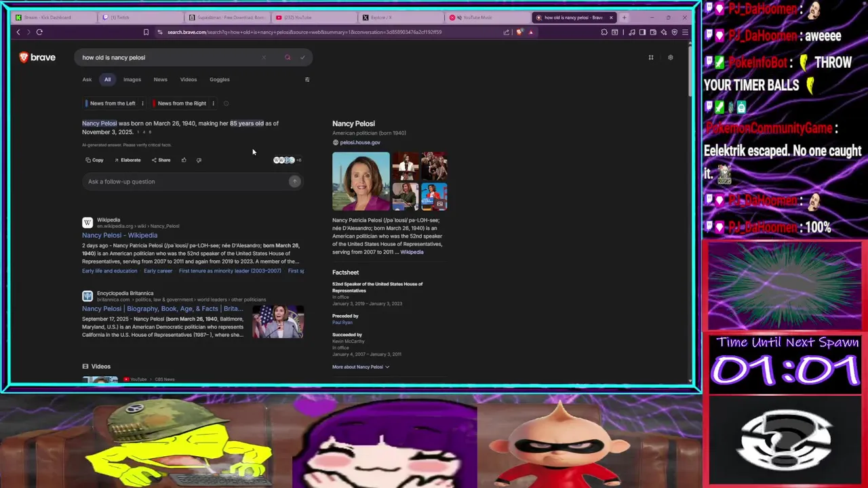
Task: Open options for News from the Right
Action: 213,104
